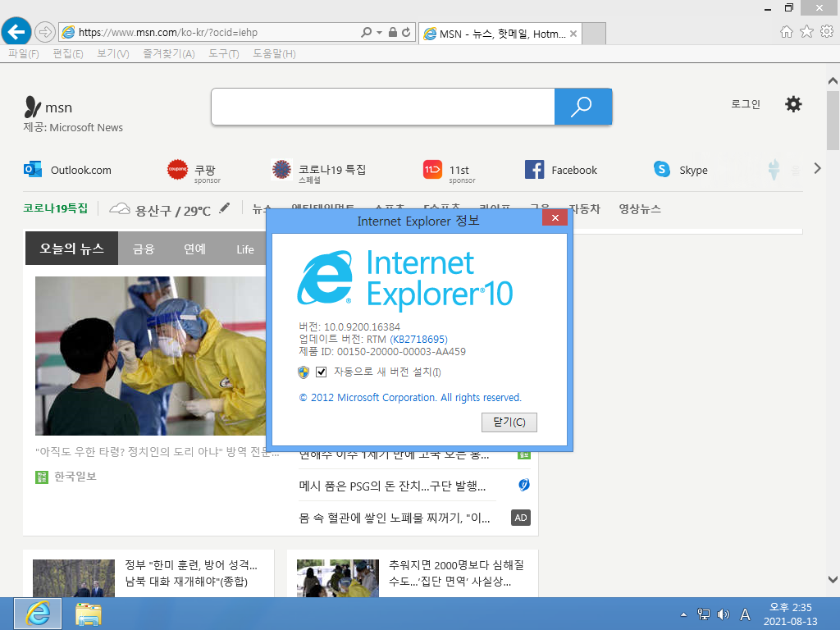This screenshot has width=840, height=630.
Task: Click the page scrollbar up arrow
Action: tap(833, 81)
